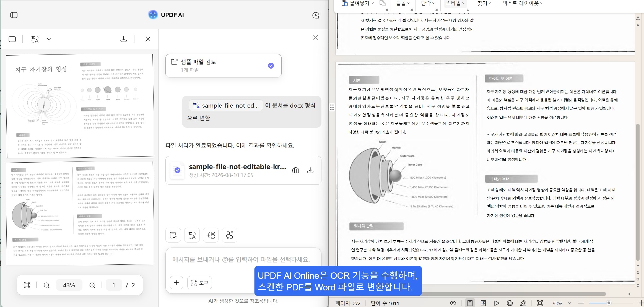Screen dimensions: 644x307
Task: Open the 텍스트 레이아웃 menu
Action: pos(522,3)
